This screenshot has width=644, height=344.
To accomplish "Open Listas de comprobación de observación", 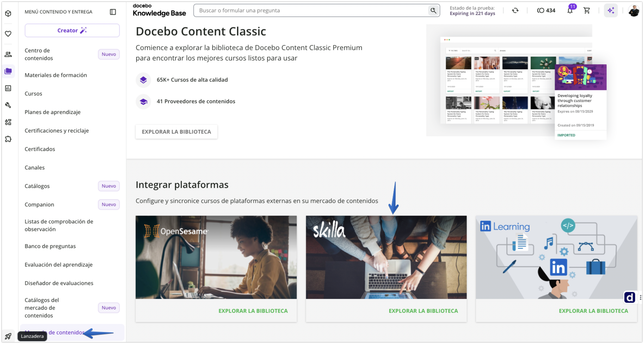I will pos(59,225).
